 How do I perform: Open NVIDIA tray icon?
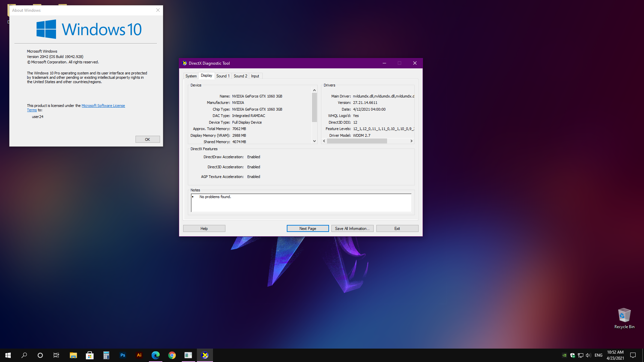coord(565,355)
